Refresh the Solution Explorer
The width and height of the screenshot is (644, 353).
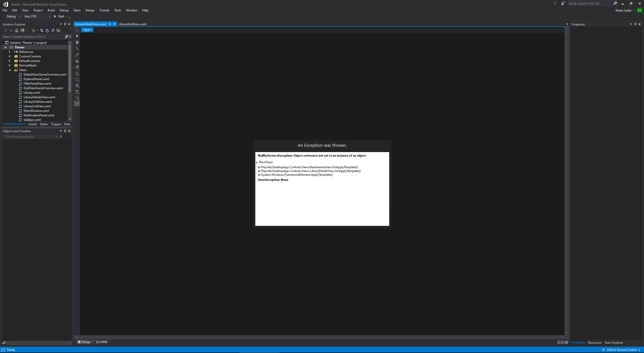tap(47, 30)
